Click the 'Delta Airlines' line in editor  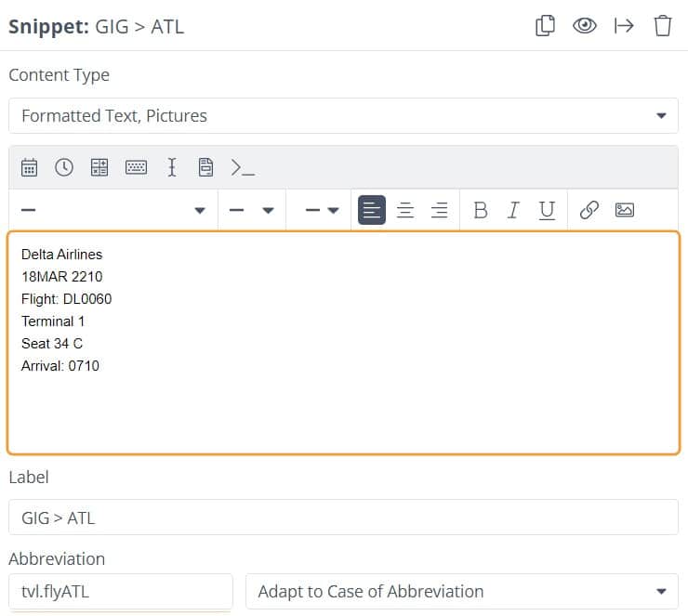[x=62, y=255]
